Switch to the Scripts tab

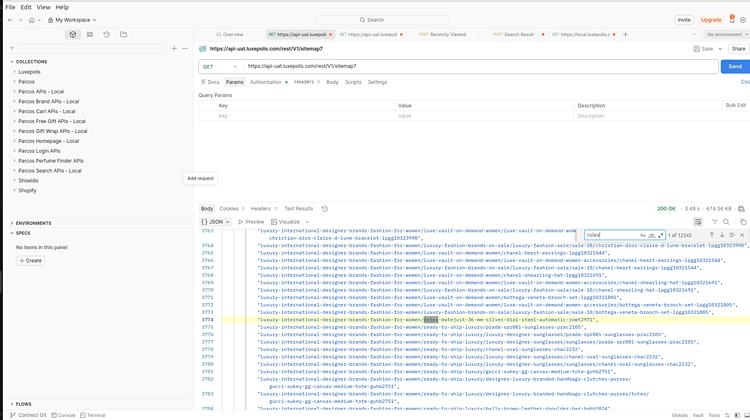(x=353, y=82)
